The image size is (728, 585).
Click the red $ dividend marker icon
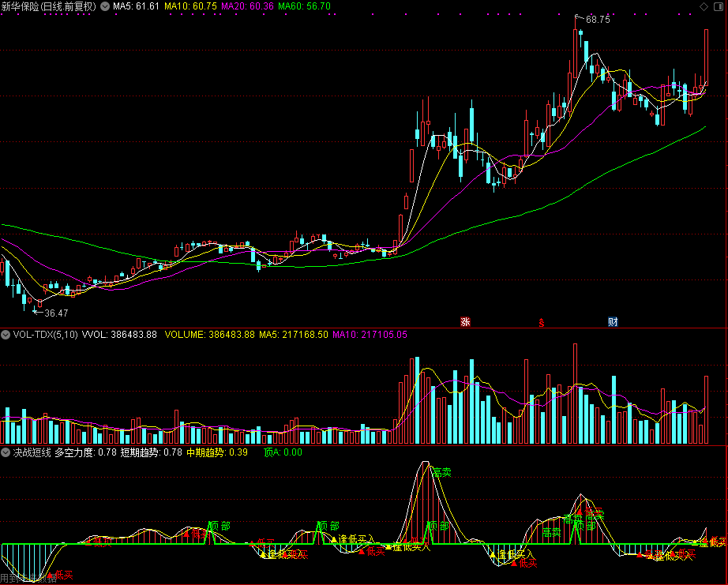click(542, 321)
